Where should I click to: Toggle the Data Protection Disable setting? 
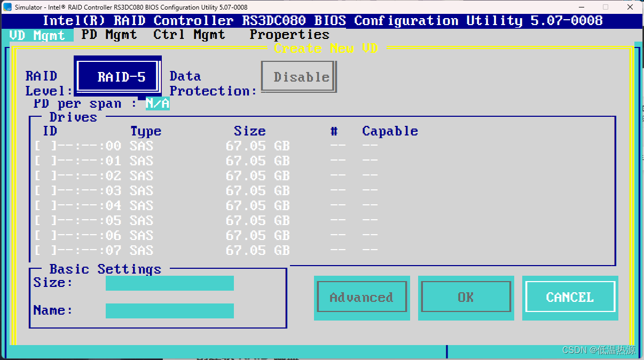pos(299,76)
